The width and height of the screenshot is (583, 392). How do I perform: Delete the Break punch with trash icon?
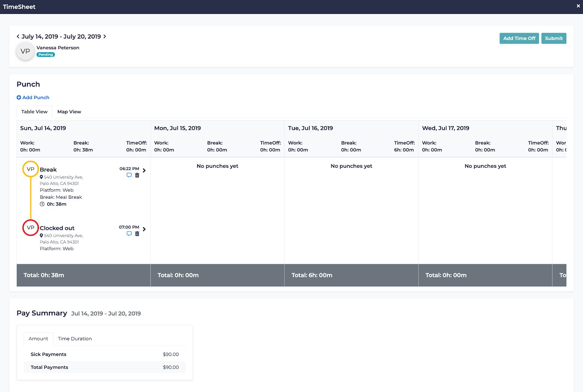coord(137,175)
